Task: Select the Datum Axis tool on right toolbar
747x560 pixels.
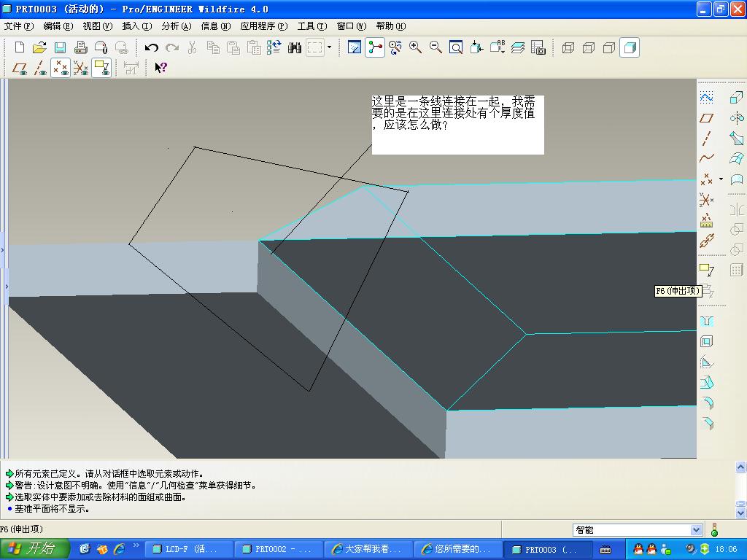Action: [x=706, y=139]
